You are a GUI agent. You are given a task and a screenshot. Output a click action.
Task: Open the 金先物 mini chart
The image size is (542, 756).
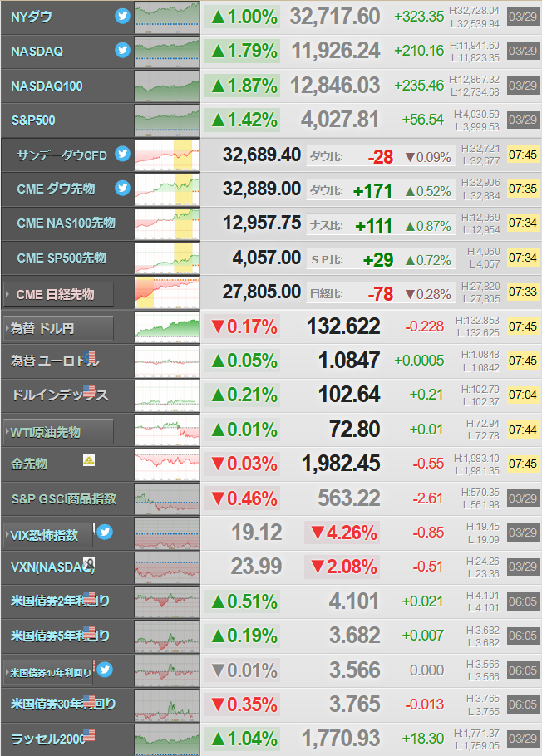(x=167, y=464)
